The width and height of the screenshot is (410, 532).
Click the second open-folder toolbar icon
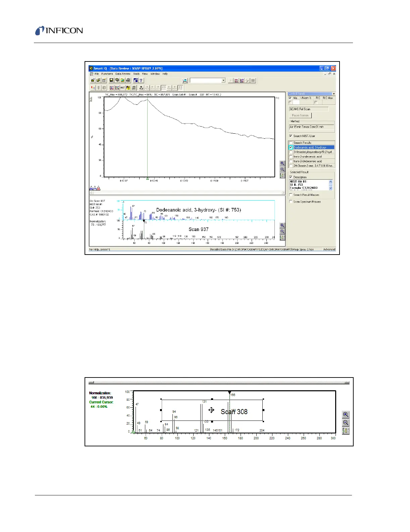(98, 80)
